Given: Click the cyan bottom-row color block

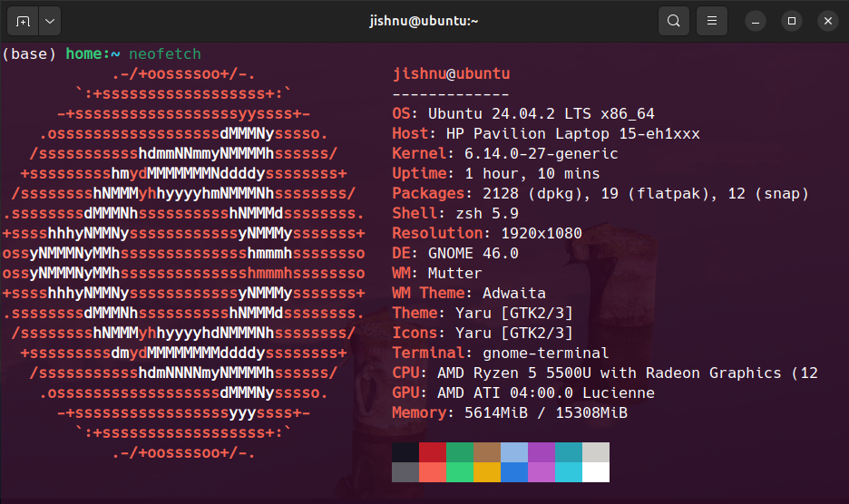Looking at the screenshot, I should (x=569, y=472).
